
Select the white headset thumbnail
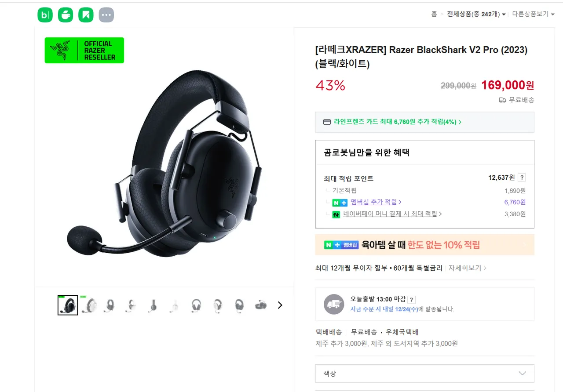click(89, 305)
